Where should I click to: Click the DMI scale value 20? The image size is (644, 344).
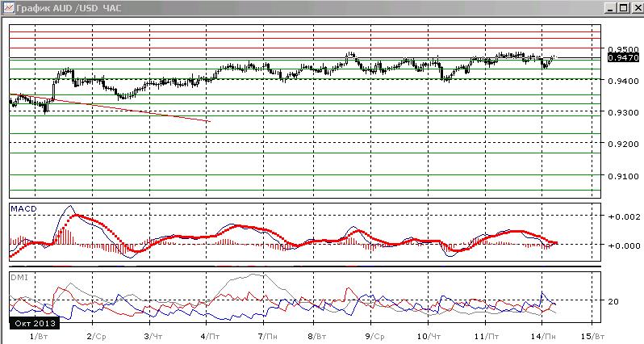613,301
